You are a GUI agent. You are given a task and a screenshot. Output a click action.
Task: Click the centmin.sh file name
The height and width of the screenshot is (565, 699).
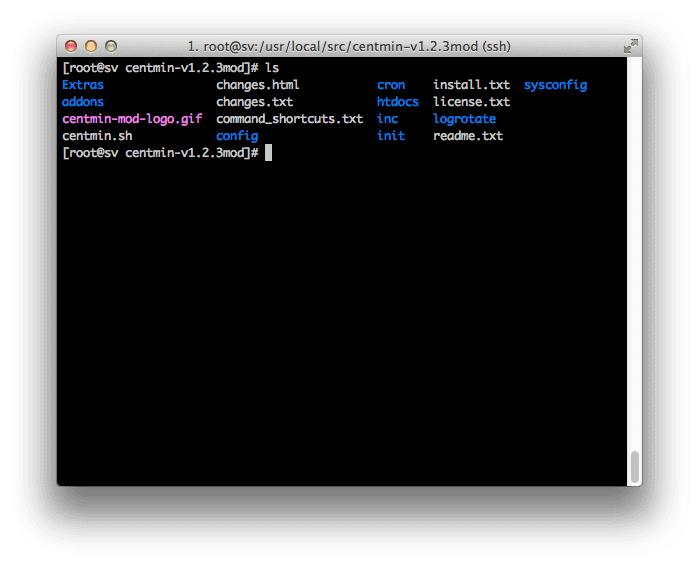(x=97, y=136)
